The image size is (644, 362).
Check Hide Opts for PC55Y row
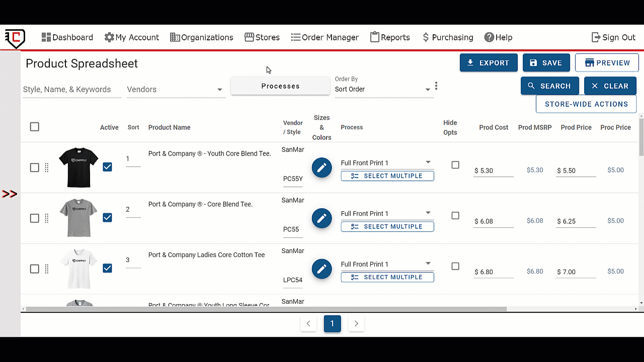pyautogui.click(x=455, y=165)
